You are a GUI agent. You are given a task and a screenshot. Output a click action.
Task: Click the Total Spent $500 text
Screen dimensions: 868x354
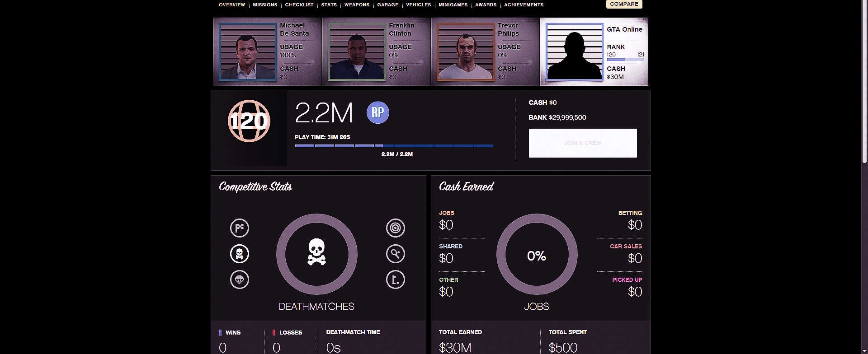pyautogui.click(x=563, y=348)
